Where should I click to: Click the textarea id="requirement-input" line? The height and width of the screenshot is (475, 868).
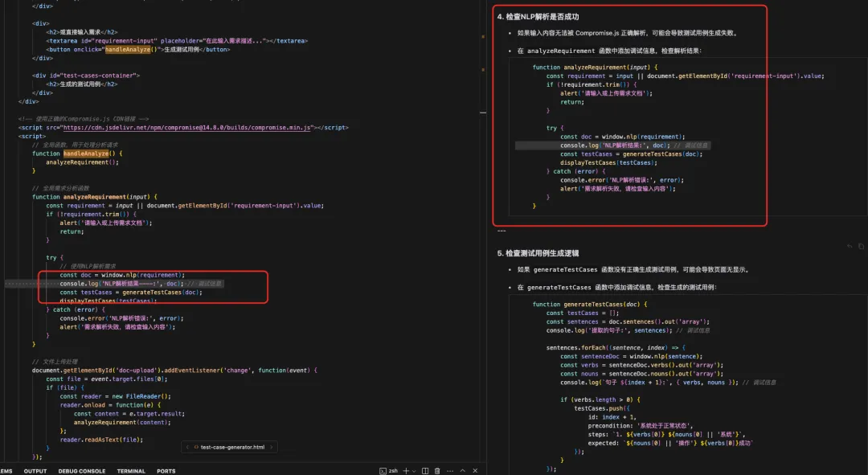pos(177,41)
